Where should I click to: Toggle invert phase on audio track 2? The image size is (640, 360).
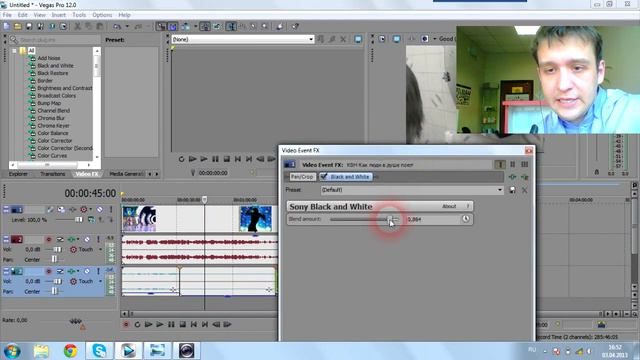tap(60, 239)
